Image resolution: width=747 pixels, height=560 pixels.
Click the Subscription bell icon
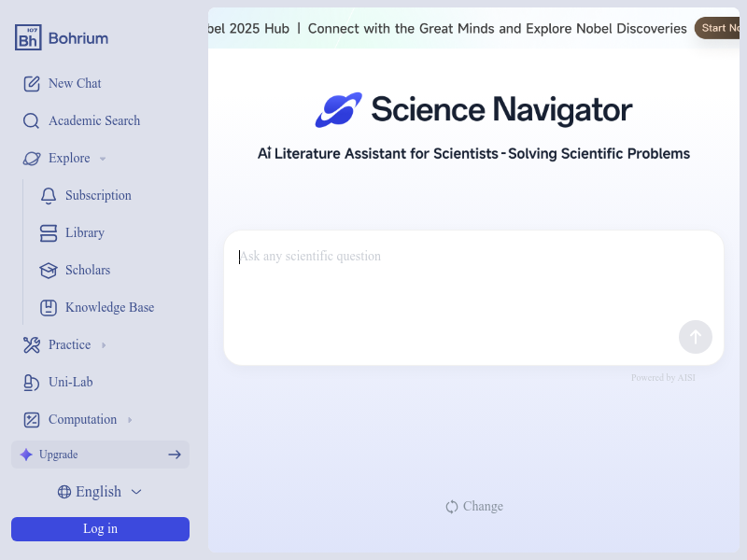pyautogui.click(x=49, y=196)
